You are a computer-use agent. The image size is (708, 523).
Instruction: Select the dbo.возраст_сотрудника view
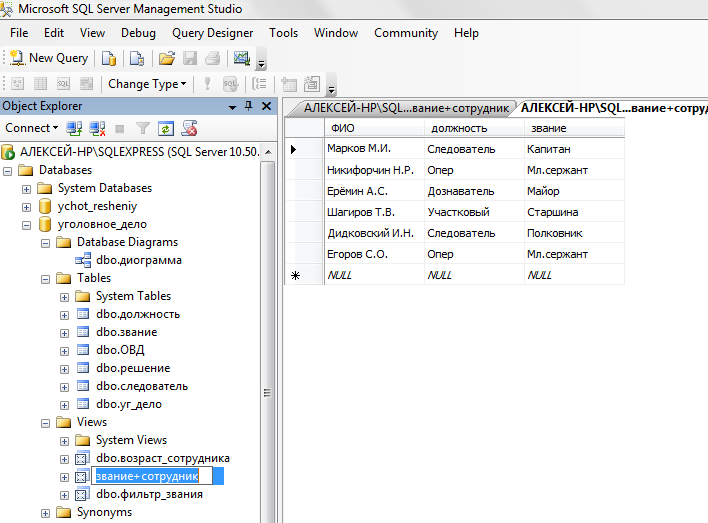tap(163, 458)
